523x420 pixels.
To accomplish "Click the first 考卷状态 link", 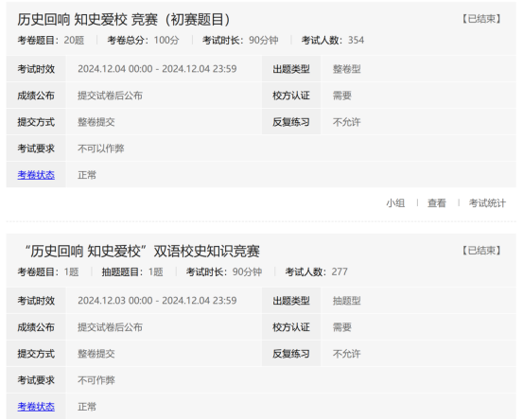I will [36, 175].
